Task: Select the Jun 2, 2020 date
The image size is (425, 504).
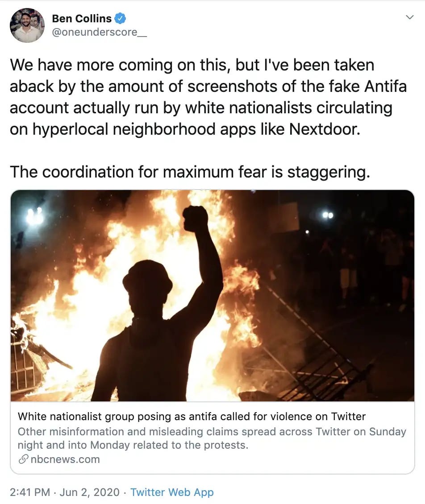Action: 89,492
